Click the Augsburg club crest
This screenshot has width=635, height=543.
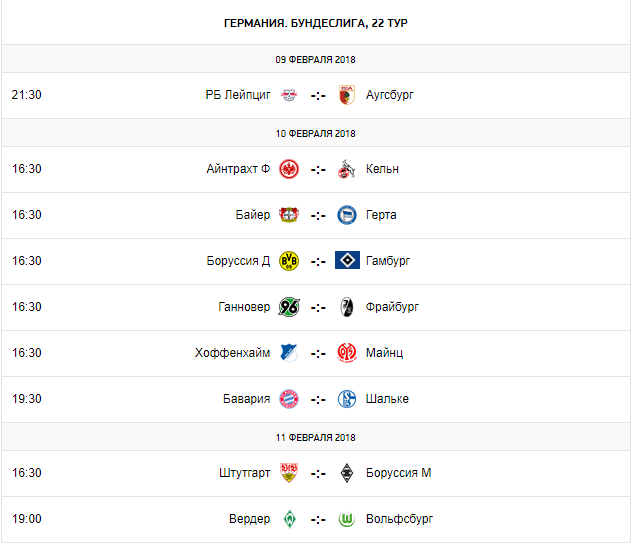347,95
